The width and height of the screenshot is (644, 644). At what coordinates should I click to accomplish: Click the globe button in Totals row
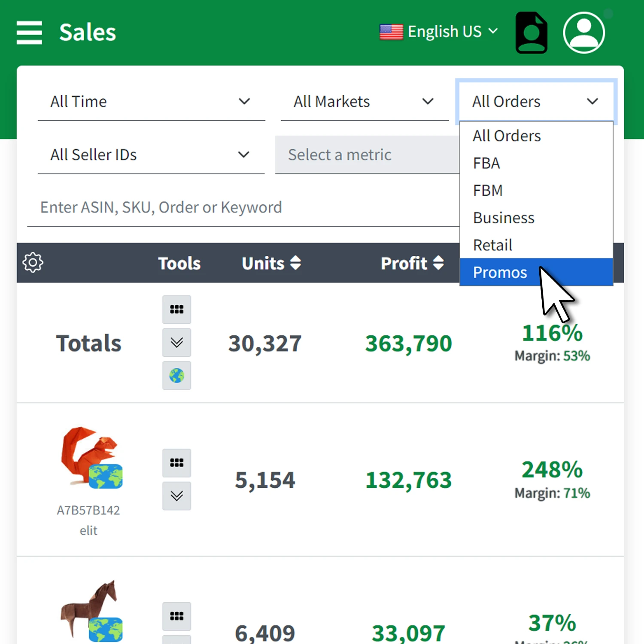pyautogui.click(x=176, y=375)
